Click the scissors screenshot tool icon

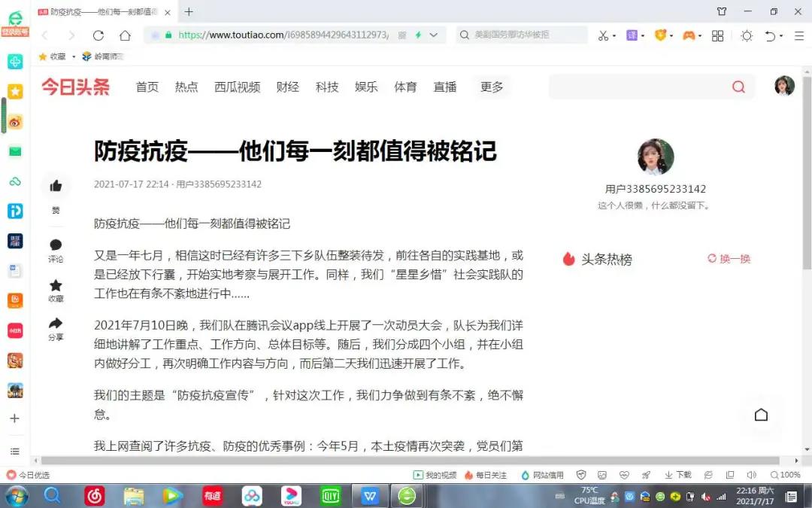603,35
